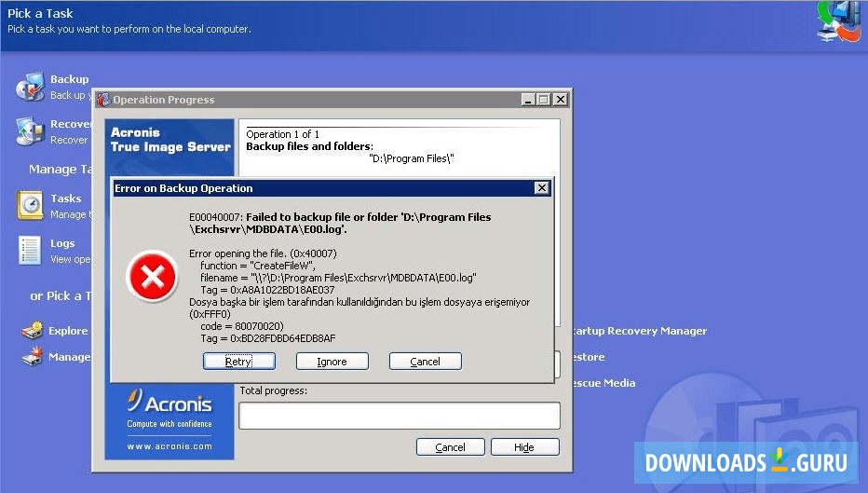Click the Manage tool icon

point(32,356)
